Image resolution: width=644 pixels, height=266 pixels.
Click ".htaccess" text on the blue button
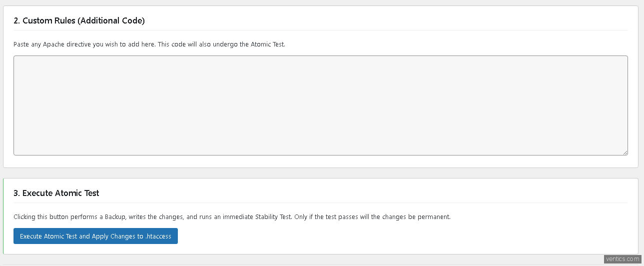pos(158,236)
